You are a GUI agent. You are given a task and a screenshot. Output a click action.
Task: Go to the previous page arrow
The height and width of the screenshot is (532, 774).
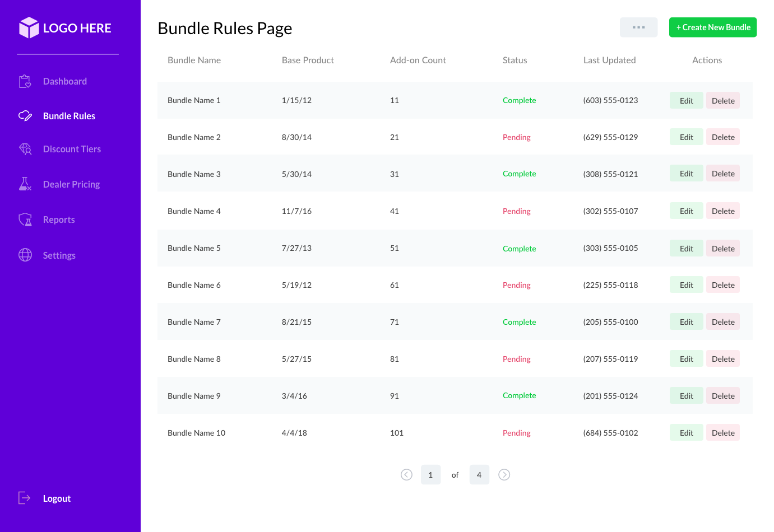click(x=407, y=475)
